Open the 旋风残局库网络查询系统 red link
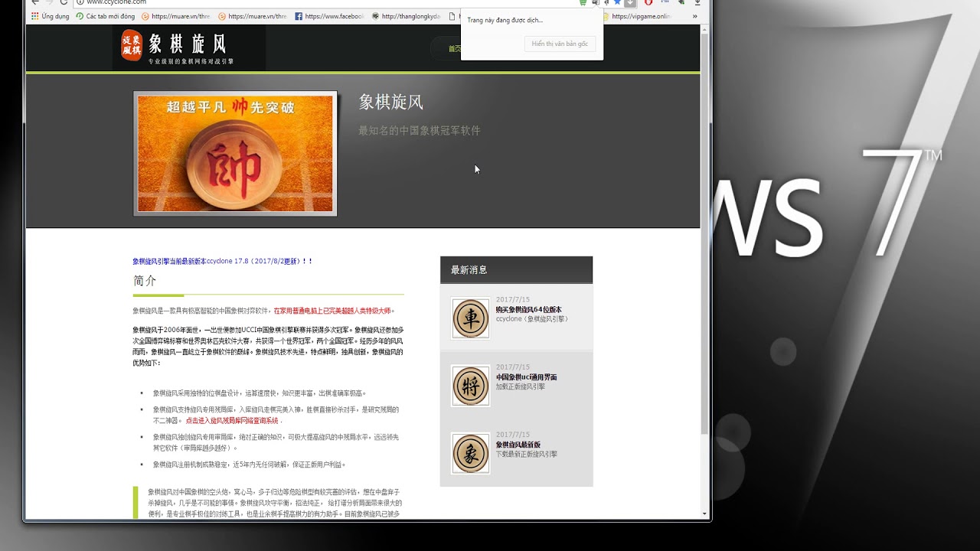Screen dimensions: 980x551 point(232,420)
